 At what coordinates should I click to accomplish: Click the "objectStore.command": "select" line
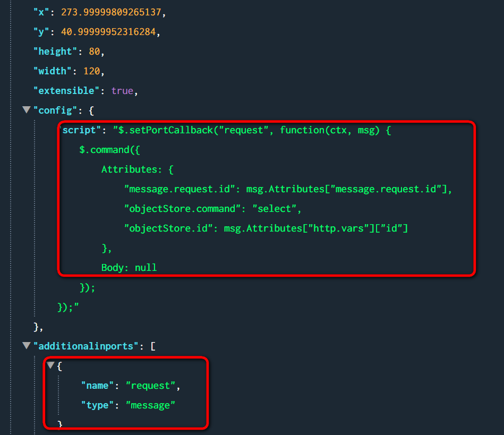coord(213,209)
